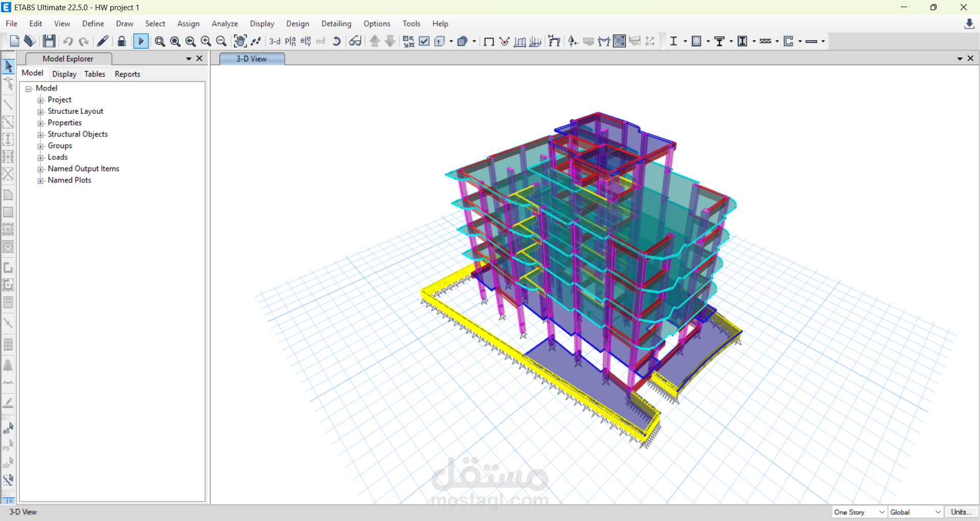Activate the Pan hand tool
This screenshot has width=980, height=521.
240,41
